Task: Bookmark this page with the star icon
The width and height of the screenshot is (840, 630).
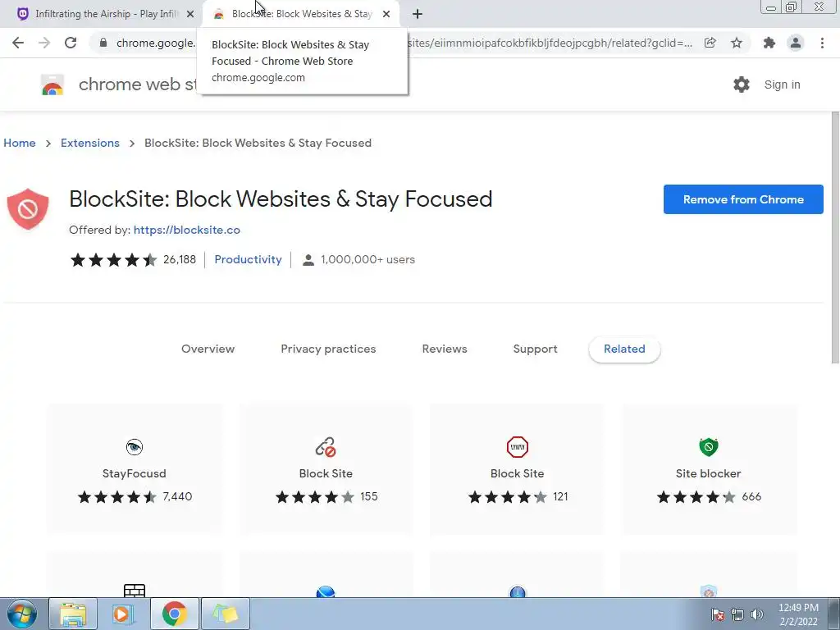Action: click(737, 43)
